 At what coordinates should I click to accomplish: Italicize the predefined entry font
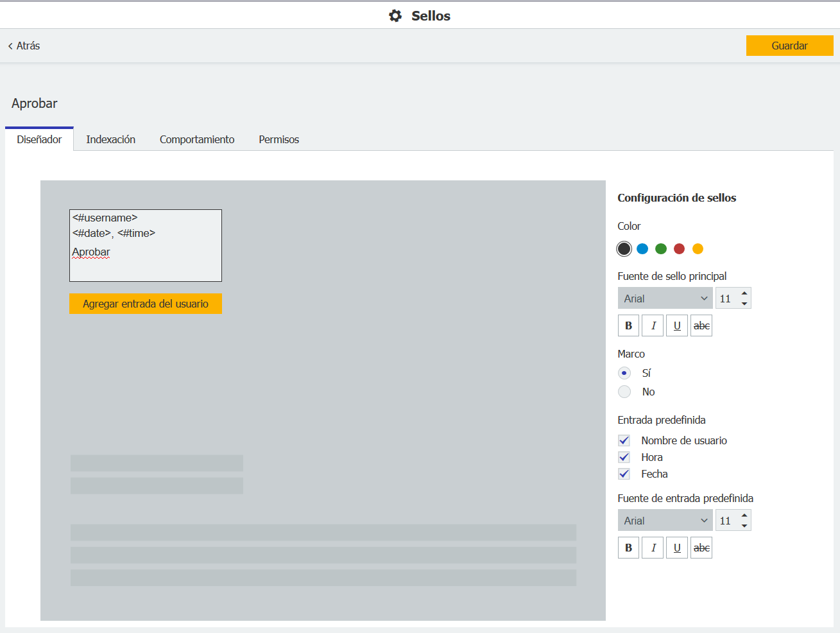point(653,547)
